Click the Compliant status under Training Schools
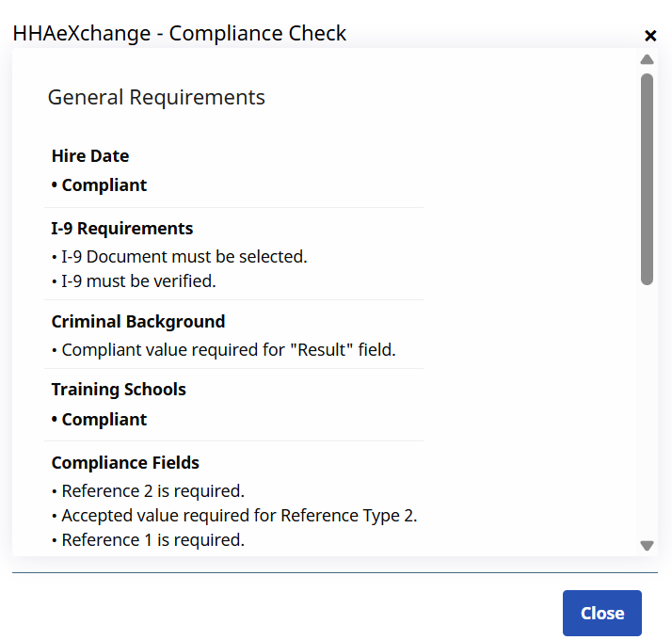Image resolution: width=672 pixels, height=640 pixels. point(100,420)
